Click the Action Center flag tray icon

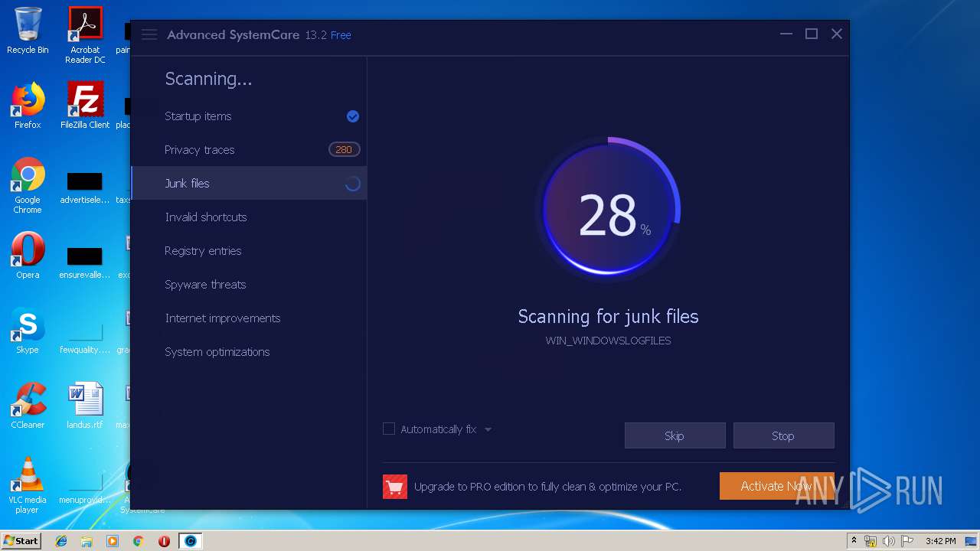click(907, 541)
